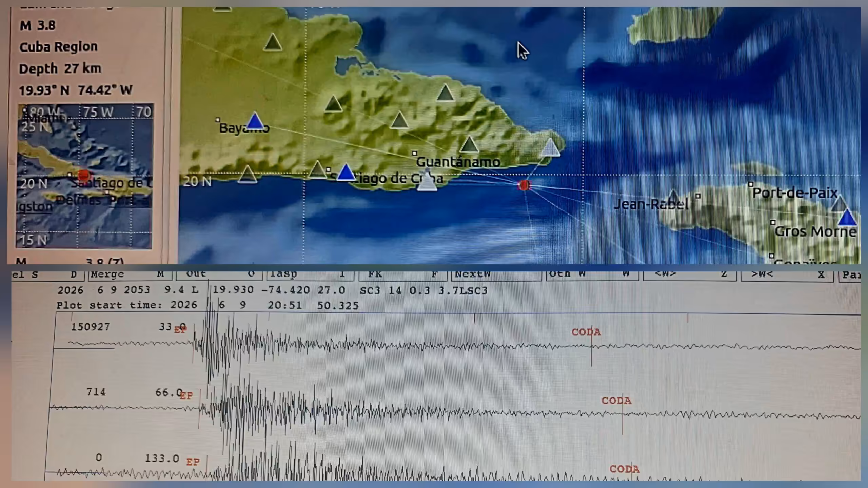
Task: Click the '19.930 -74.420 27.0' hypocenter text
Action: (x=279, y=290)
